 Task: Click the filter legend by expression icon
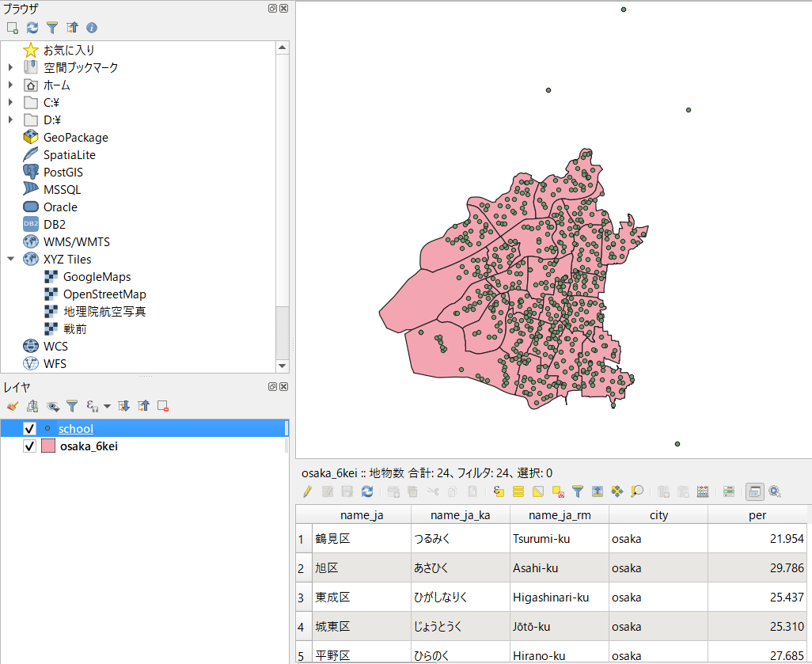click(92, 406)
